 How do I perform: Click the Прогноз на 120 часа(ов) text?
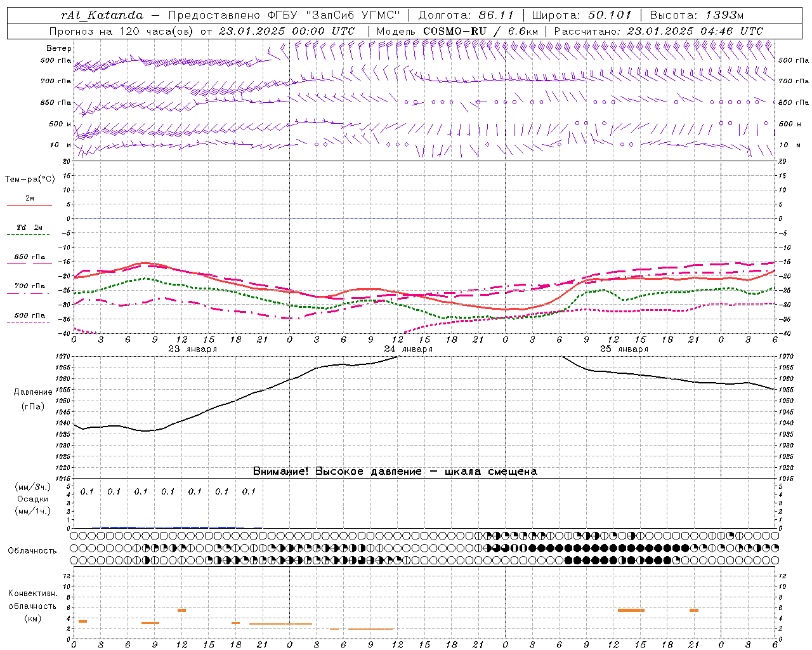[x=122, y=31]
